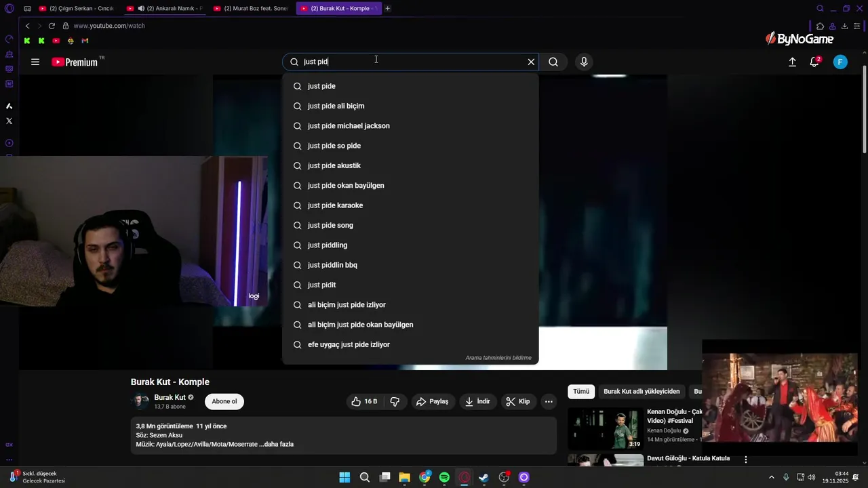This screenshot has height=488, width=868.
Task: Open the three-dot more actions button
Action: (549, 401)
